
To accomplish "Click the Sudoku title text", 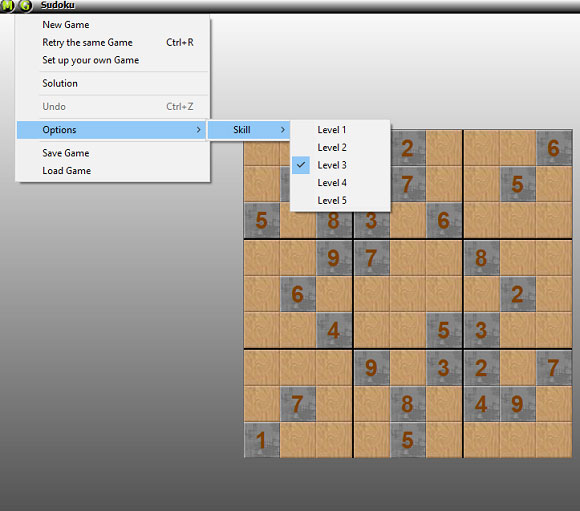I will [58, 5].
